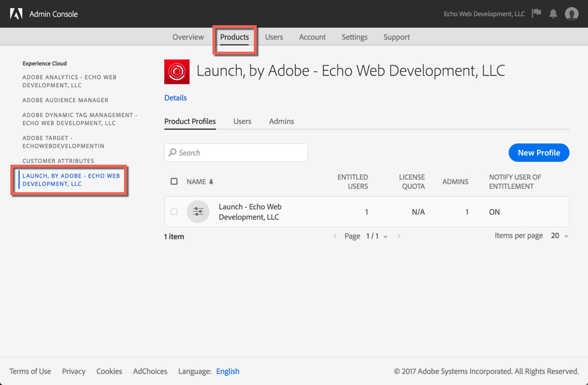Click the Echo Web Development, LLC organization name in the header
This screenshot has width=588, height=385.
click(x=484, y=14)
